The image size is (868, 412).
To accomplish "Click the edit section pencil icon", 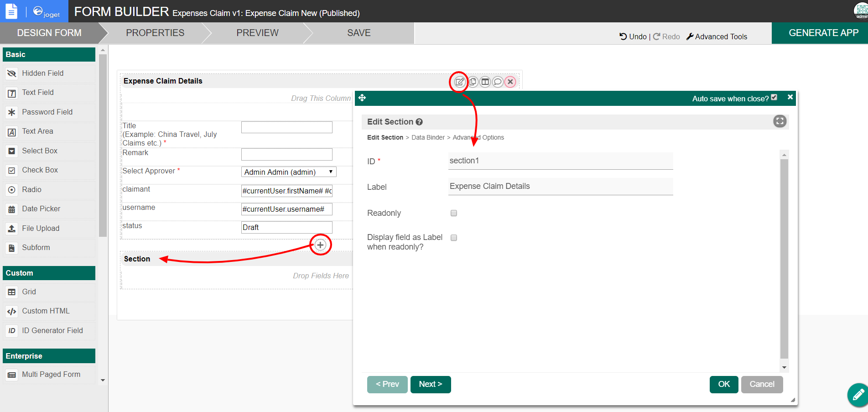I will tap(459, 82).
